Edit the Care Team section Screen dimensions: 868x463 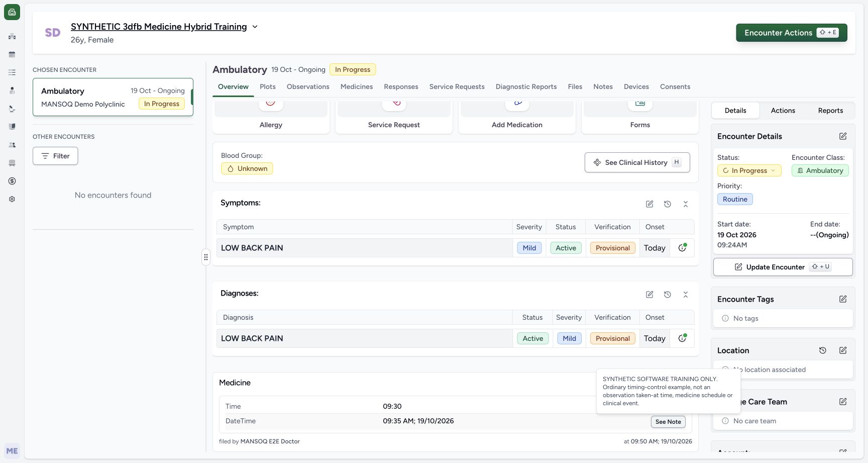(x=843, y=402)
